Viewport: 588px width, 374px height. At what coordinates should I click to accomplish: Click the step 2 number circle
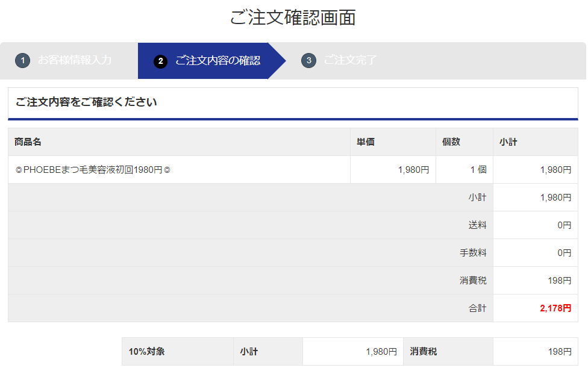[160, 61]
